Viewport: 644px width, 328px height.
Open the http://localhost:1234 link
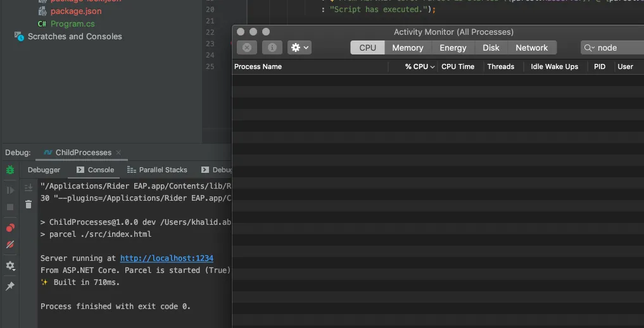(x=167, y=258)
